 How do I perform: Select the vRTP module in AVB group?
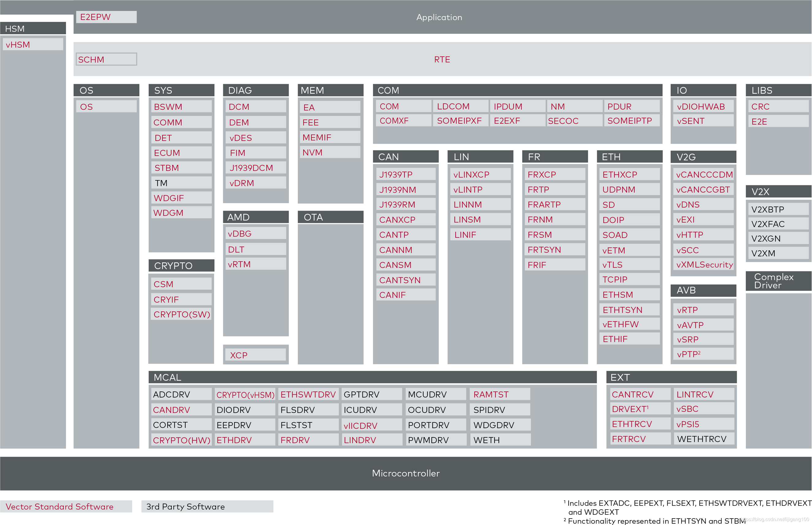click(703, 310)
